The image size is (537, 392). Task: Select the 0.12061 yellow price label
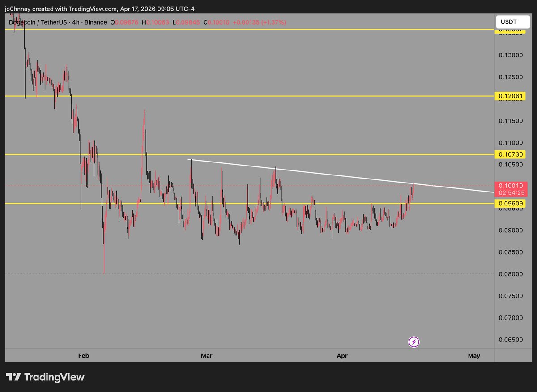pyautogui.click(x=510, y=96)
